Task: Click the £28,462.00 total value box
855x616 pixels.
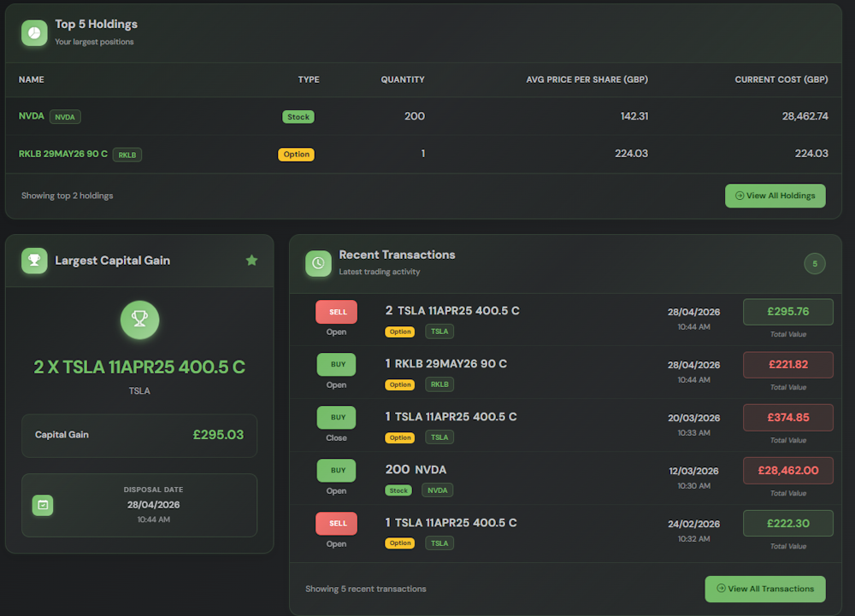Action: tap(788, 471)
